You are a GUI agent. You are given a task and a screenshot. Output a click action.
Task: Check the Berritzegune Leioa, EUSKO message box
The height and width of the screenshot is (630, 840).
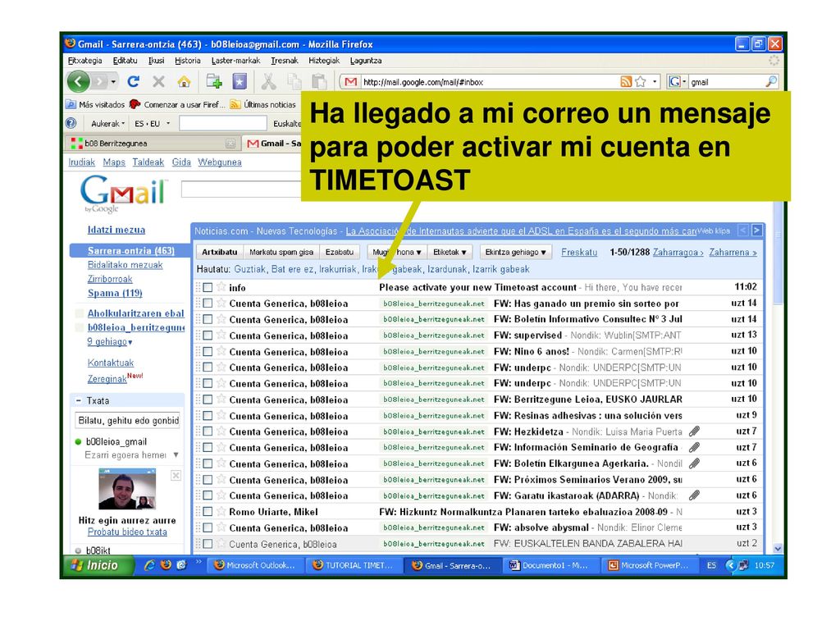(x=208, y=399)
